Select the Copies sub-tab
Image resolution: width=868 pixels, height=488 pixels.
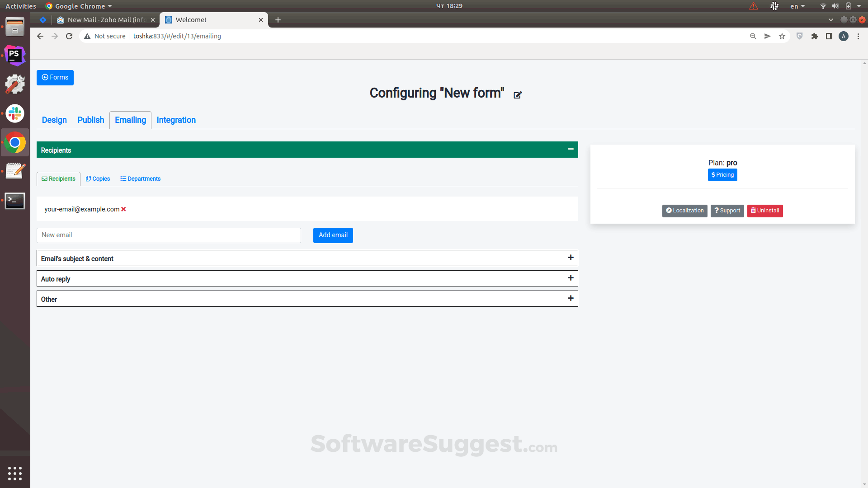pos(98,179)
